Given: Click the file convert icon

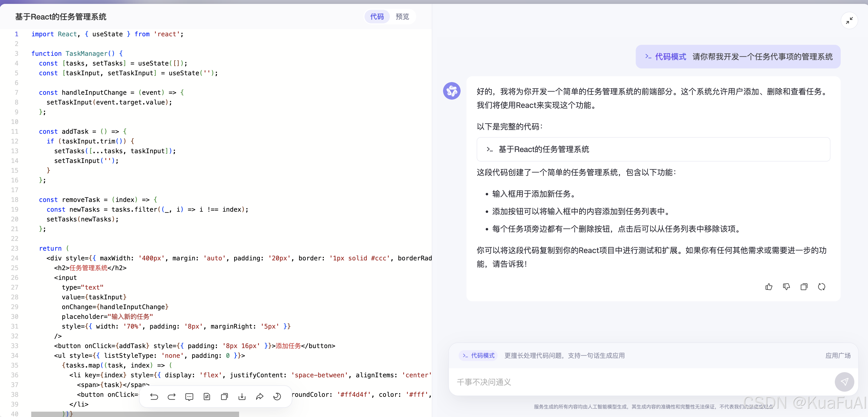Looking at the screenshot, I should (x=207, y=397).
